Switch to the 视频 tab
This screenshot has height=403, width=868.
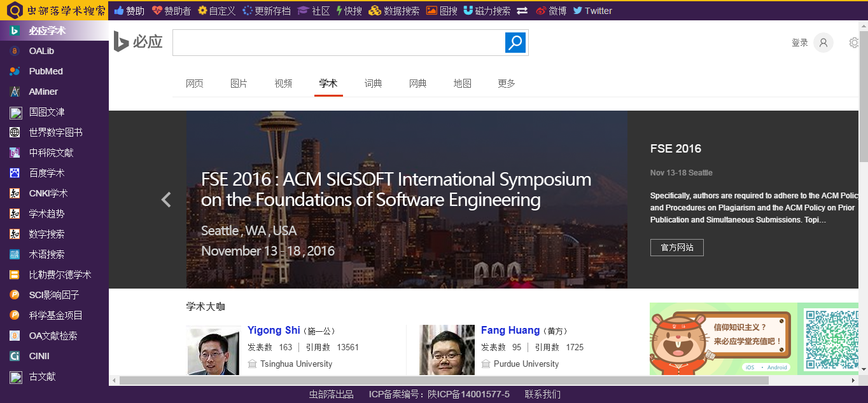[x=283, y=83]
